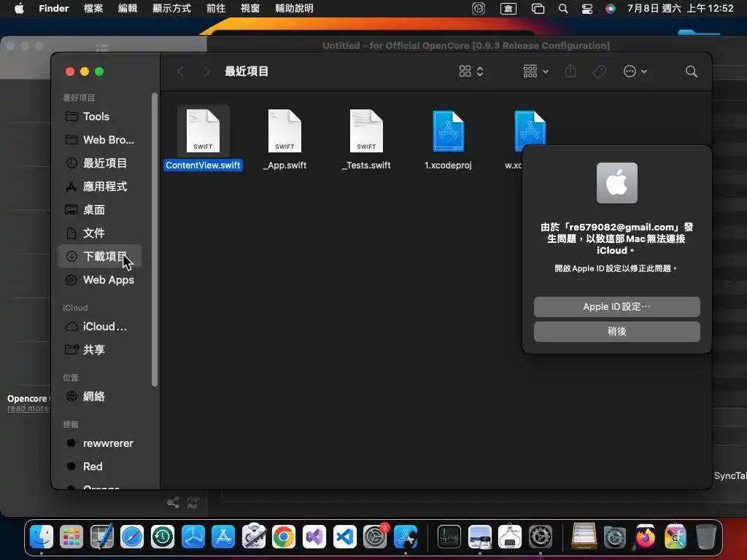Viewport: 747px width, 560px height.
Task: Open Visual Studio Code from the Dock
Action: click(344, 537)
